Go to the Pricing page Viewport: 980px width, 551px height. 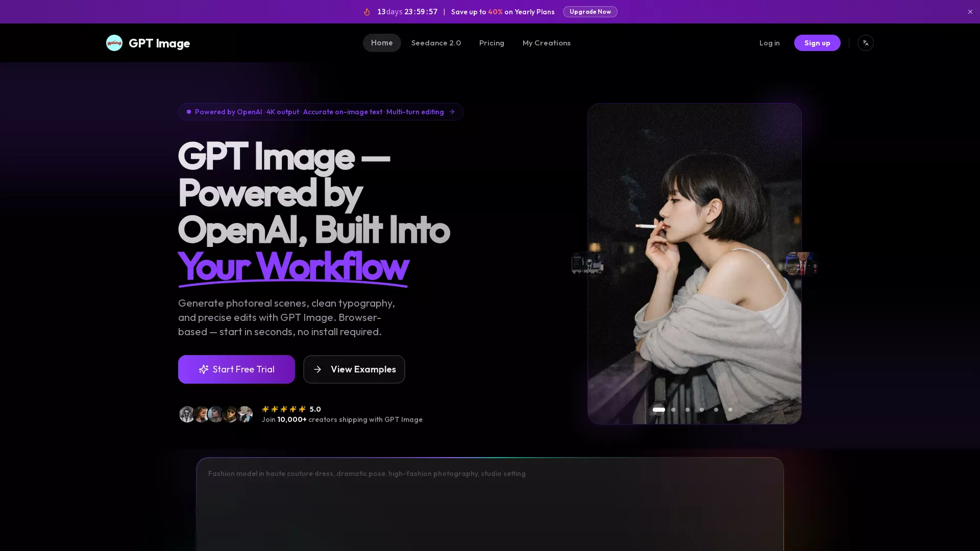click(492, 43)
